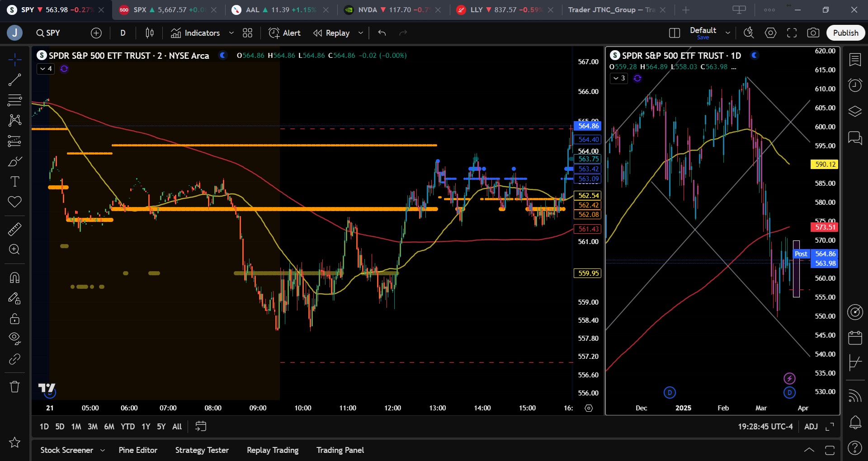Toggle hide all drawings visibility
This screenshot has height=461, width=868.
pos(14,339)
